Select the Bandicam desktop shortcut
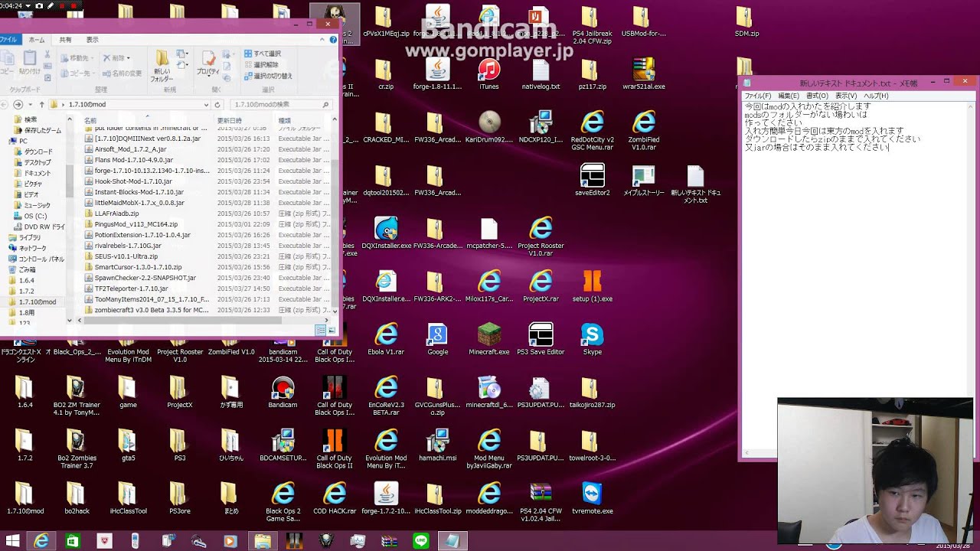 click(x=283, y=393)
